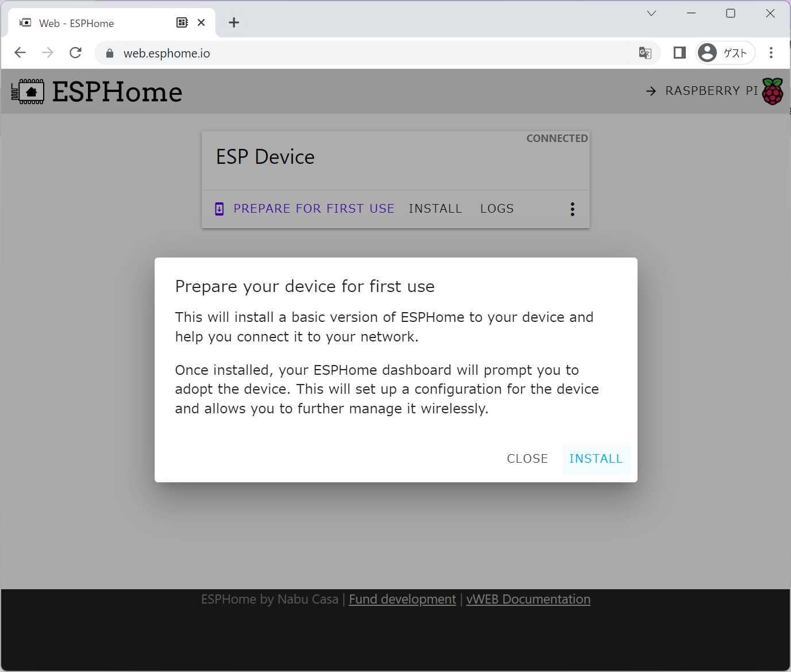
Task: Open a new browser tab
Action: [x=233, y=22]
